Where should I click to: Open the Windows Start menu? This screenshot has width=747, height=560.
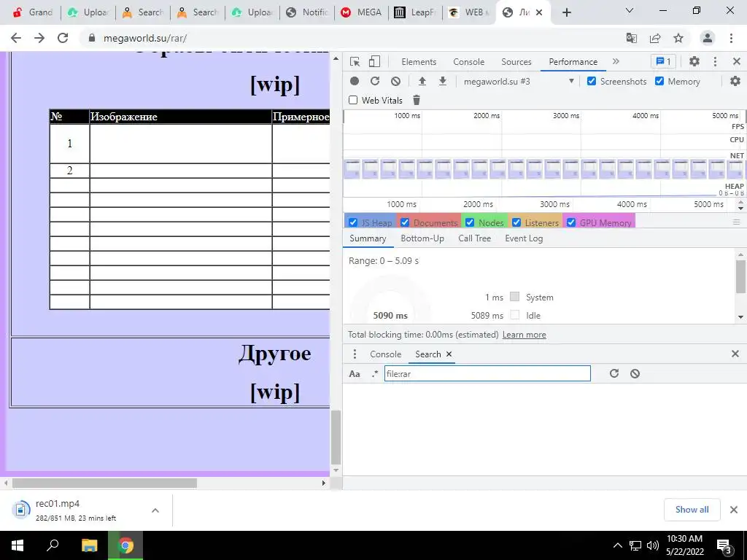coord(18,545)
